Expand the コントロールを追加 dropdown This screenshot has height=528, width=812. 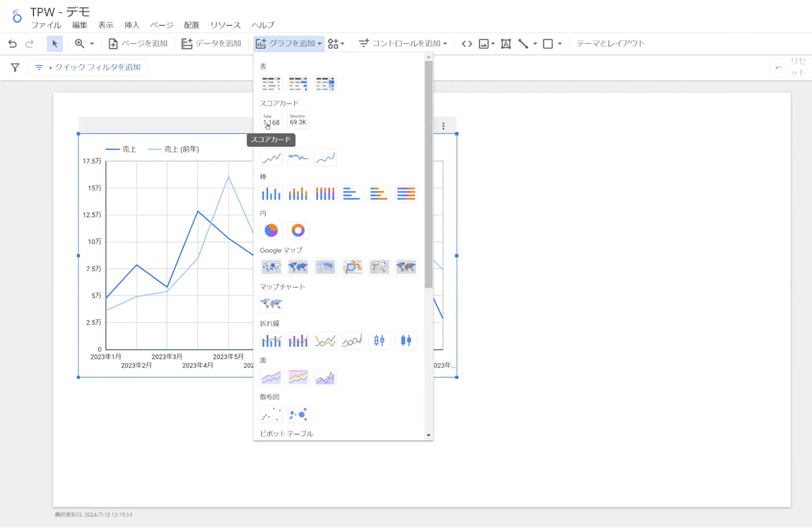(403, 44)
